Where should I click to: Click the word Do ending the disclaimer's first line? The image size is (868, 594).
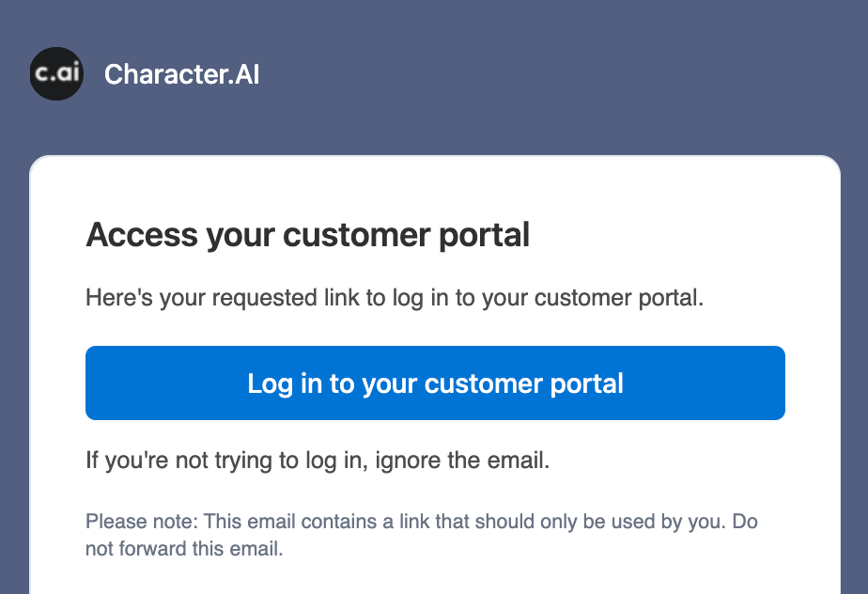tap(745, 522)
